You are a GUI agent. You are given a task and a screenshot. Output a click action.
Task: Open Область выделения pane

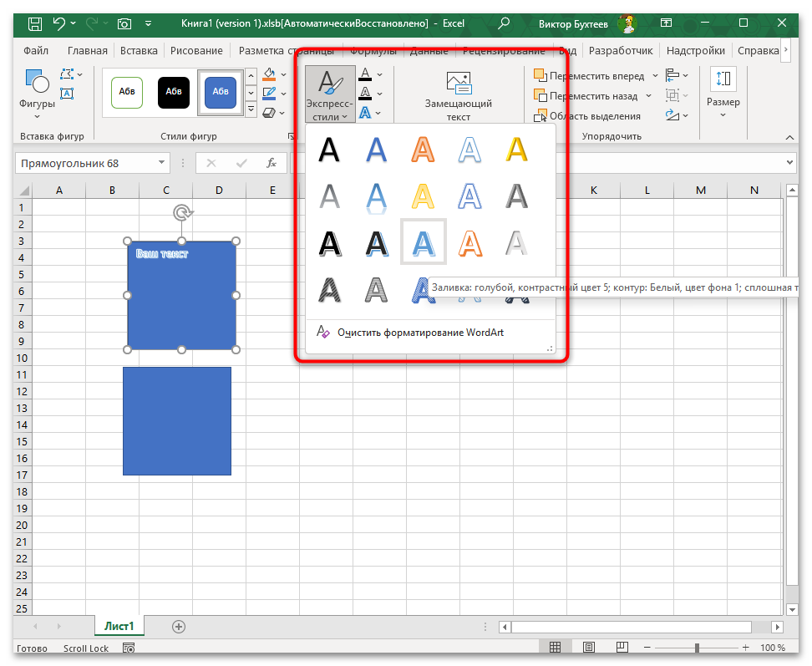587,116
